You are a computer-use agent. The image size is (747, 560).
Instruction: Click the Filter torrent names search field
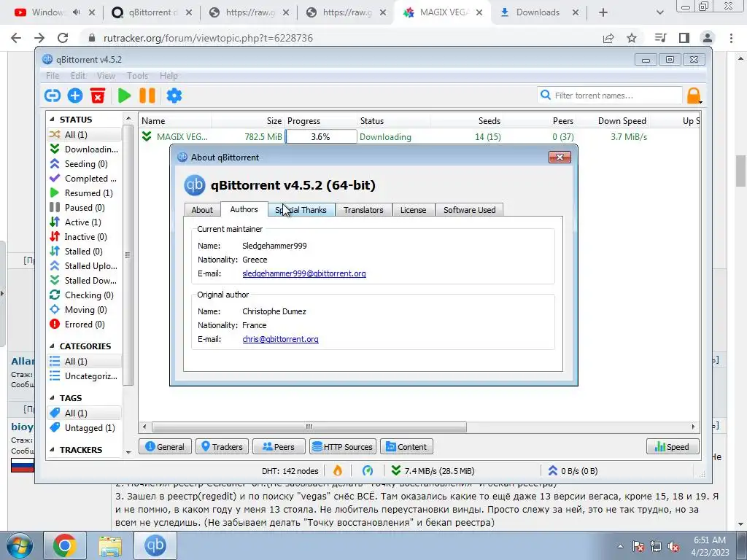[x=610, y=96]
